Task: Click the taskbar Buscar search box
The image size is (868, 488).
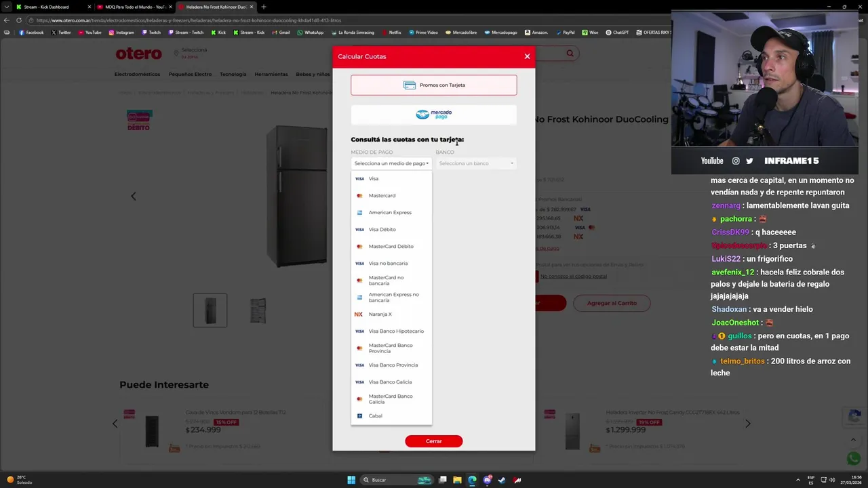Action: click(397, 480)
